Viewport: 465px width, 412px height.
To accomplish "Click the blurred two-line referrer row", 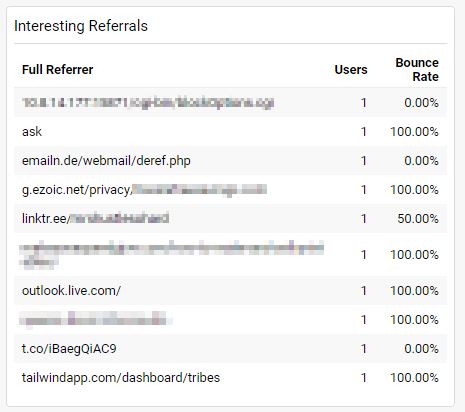I will pyautogui.click(x=230, y=255).
